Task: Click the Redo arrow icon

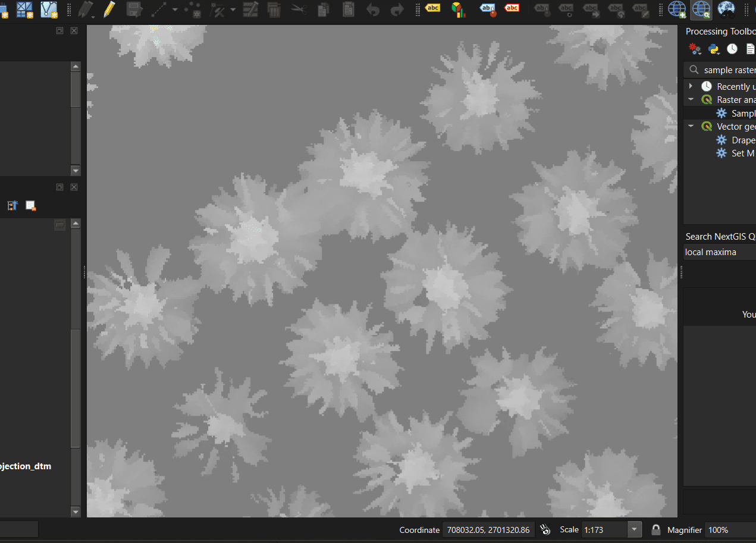Action: [x=397, y=9]
